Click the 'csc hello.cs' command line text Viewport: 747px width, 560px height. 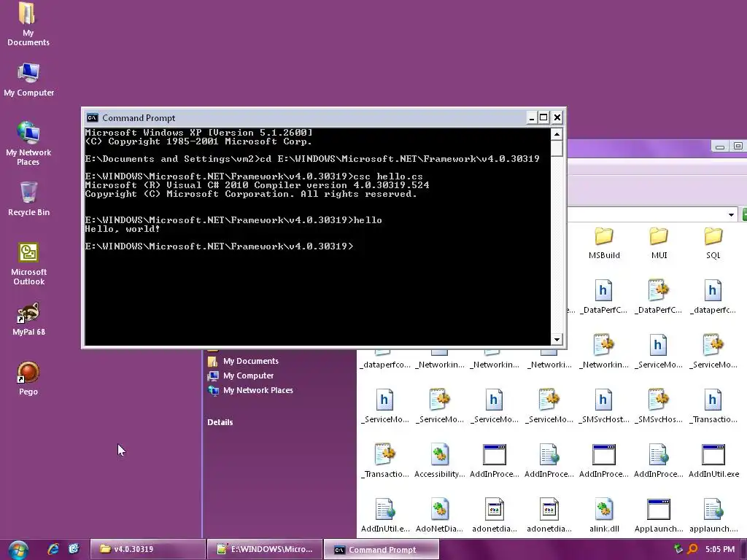point(388,176)
